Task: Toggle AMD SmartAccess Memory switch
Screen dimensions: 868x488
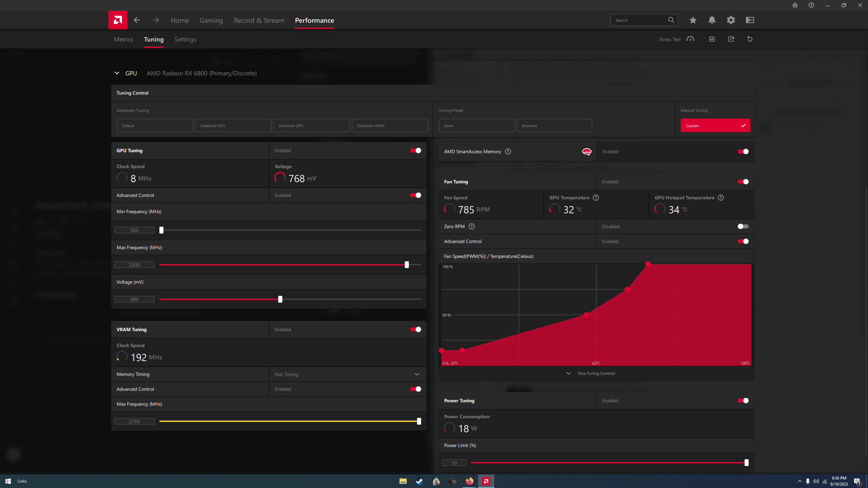Action: click(743, 151)
